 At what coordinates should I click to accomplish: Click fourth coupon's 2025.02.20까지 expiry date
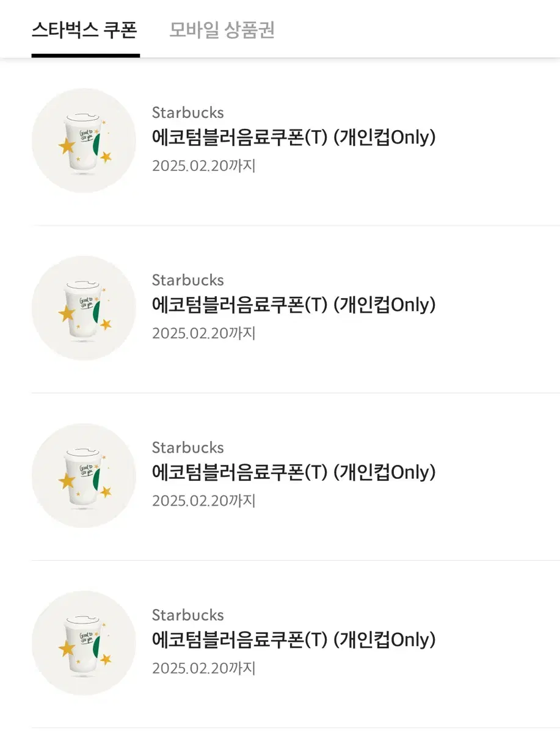pos(204,668)
